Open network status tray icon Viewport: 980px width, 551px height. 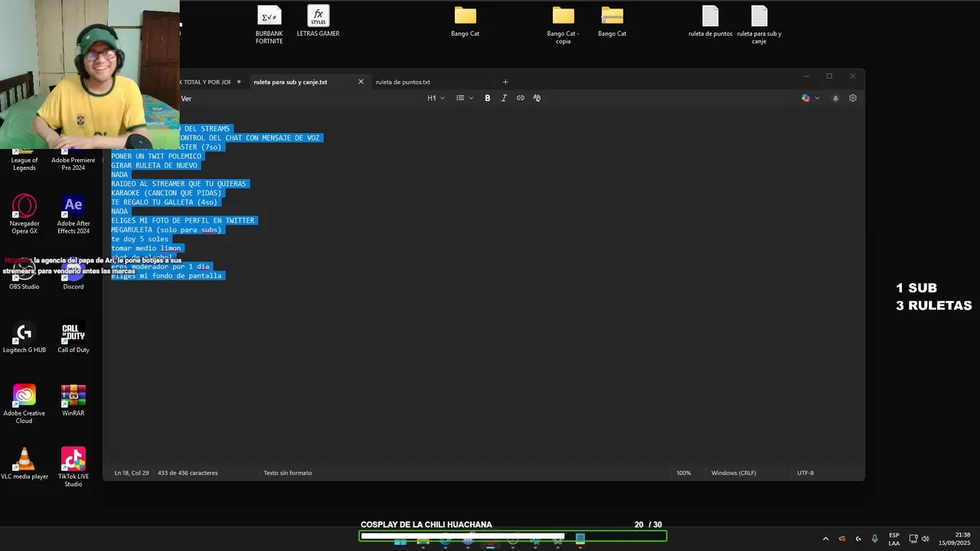pyautogui.click(x=913, y=539)
